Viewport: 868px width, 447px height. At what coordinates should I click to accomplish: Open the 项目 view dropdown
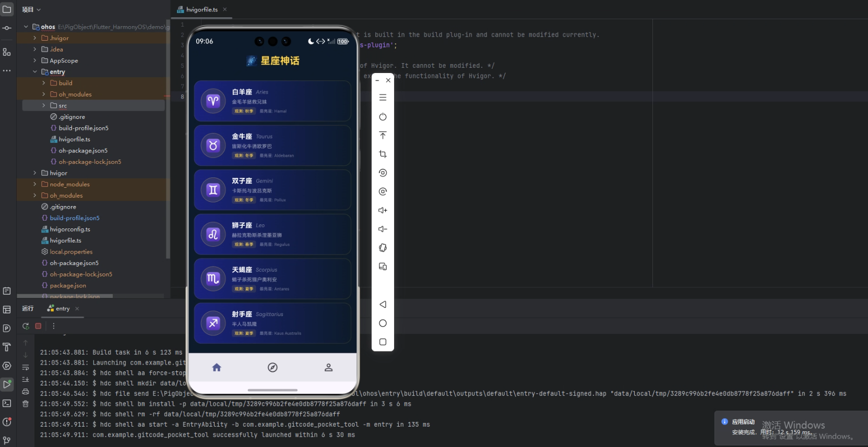(31, 9)
